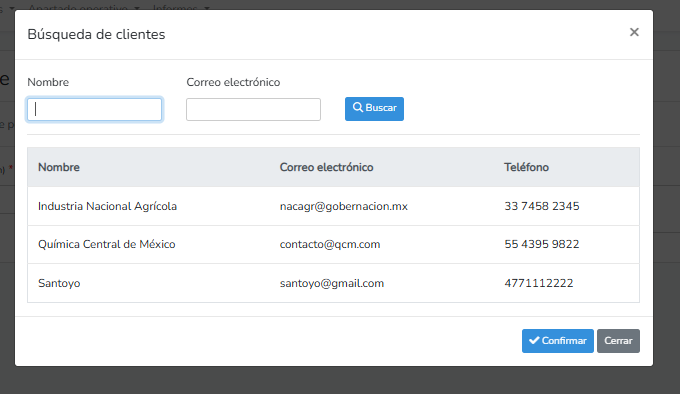Click the Correo electrónico search input
Image resolution: width=680 pixels, height=394 pixels.
[x=253, y=109]
